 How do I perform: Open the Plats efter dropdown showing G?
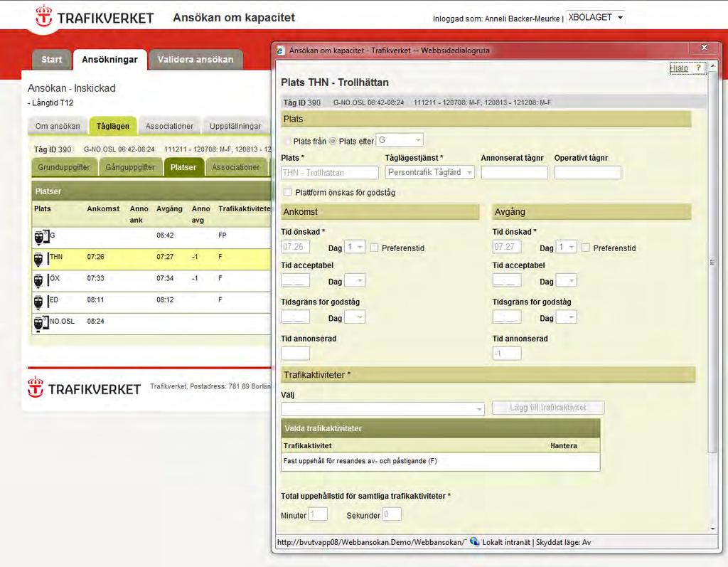(400, 140)
